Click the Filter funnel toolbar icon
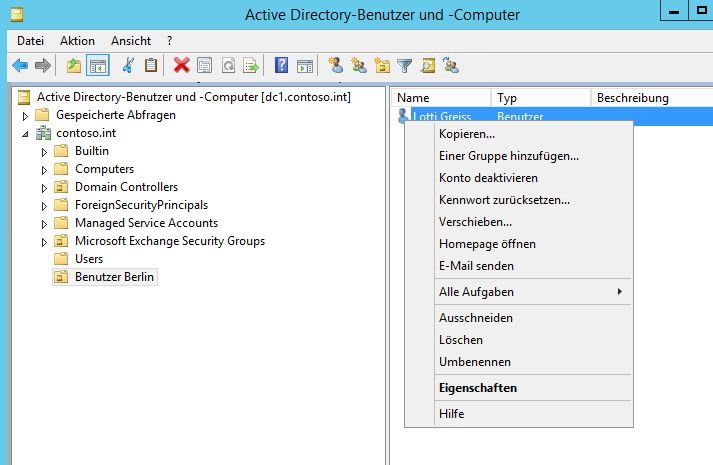 point(405,66)
